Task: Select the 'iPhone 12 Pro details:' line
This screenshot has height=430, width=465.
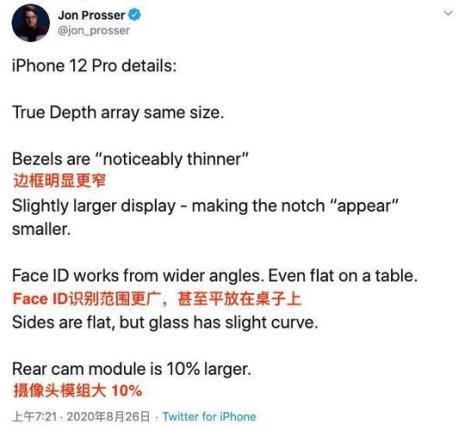Action: coord(94,66)
